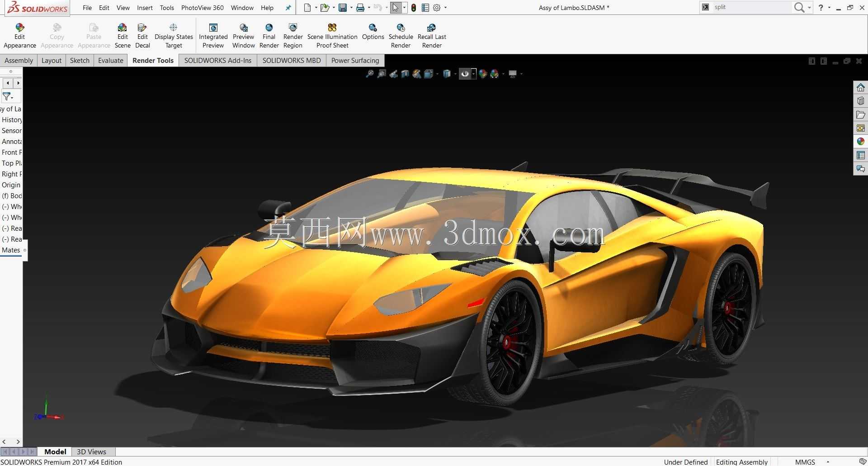Select the Render Region tool
868x466 pixels.
[293, 36]
